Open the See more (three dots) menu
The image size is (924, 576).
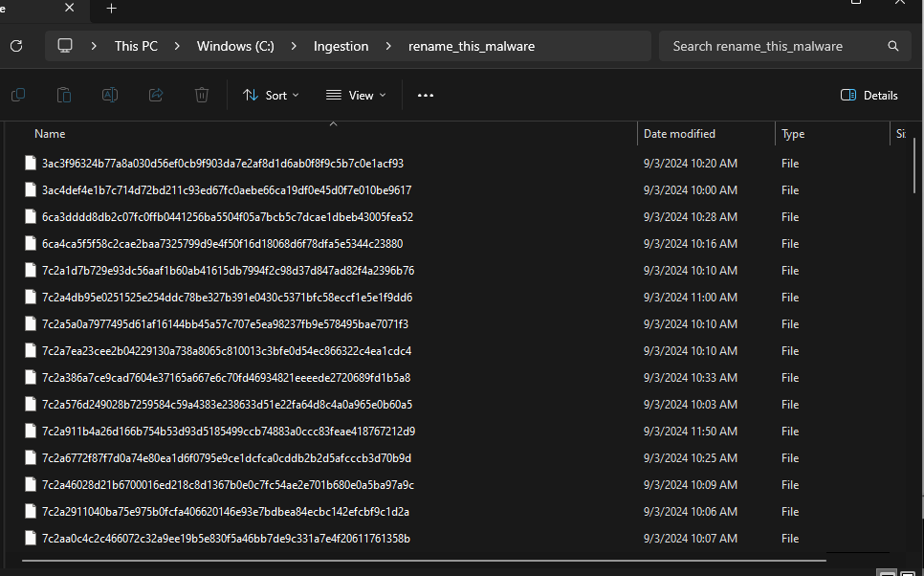(x=426, y=95)
